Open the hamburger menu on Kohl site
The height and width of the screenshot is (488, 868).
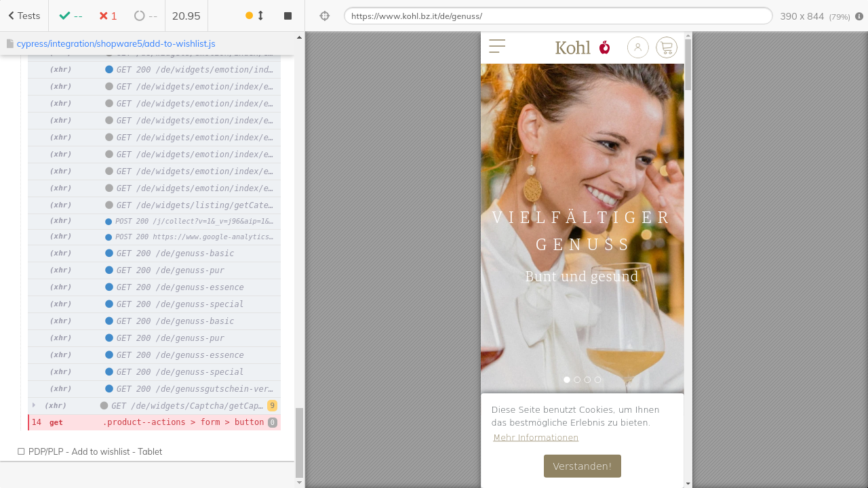click(497, 46)
